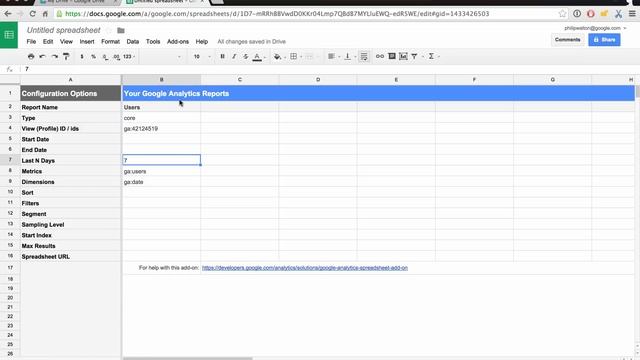Image resolution: width=640 pixels, height=360 pixels.
Task: Redo the last action
Action: click(54, 56)
